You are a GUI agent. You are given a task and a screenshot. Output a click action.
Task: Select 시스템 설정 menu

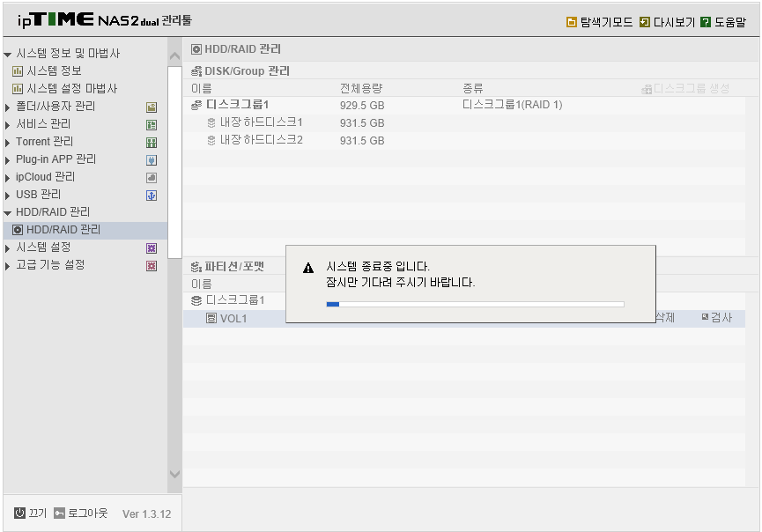[x=43, y=248]
